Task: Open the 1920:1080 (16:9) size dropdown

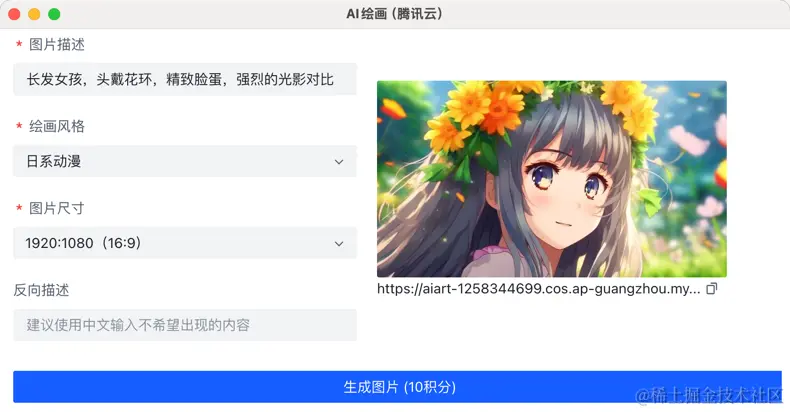Action: pos(185,243)
